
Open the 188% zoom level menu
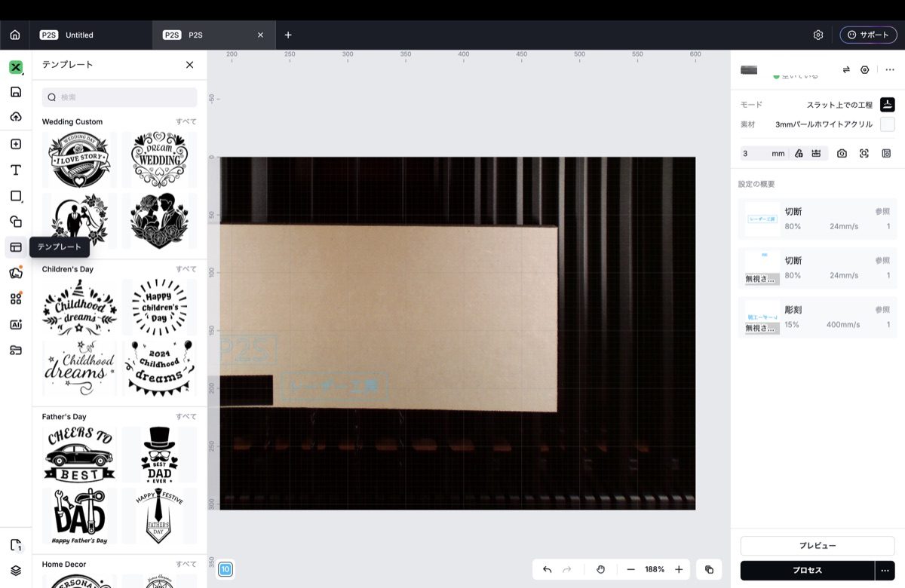tap(655, 569)
